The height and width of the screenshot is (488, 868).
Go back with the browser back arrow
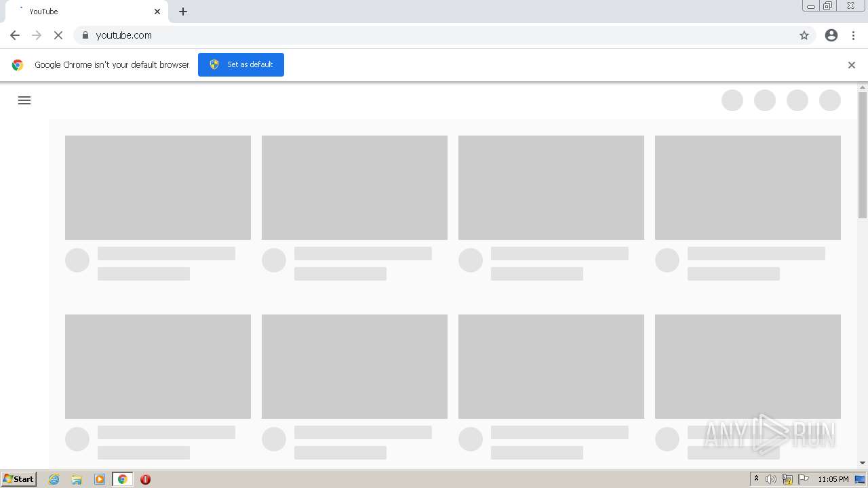(x=15, y=35)
